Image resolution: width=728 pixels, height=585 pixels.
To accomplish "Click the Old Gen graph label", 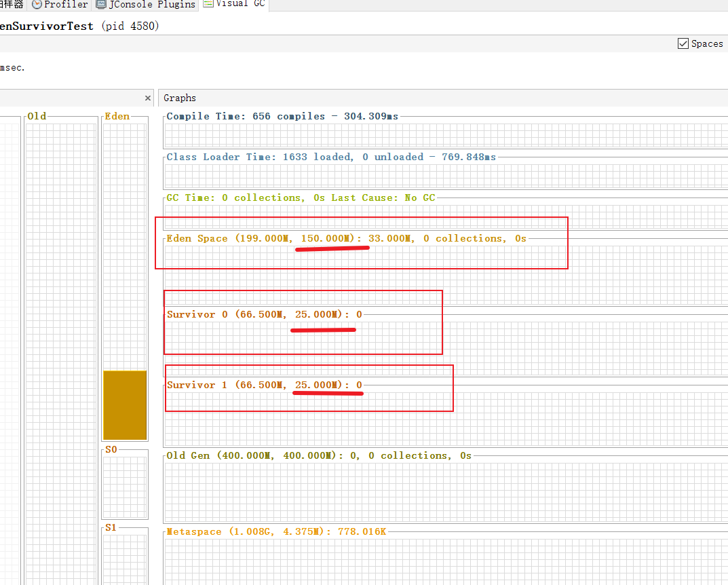I will (319, 456).
